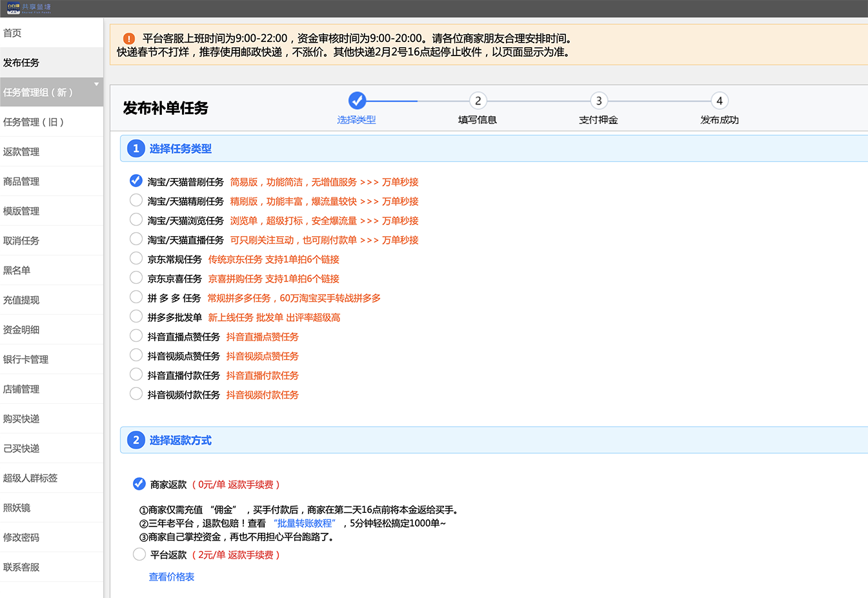868x598 pixels.
Task: Click 京喜拼购任务 description text
Action: (274, 279)
